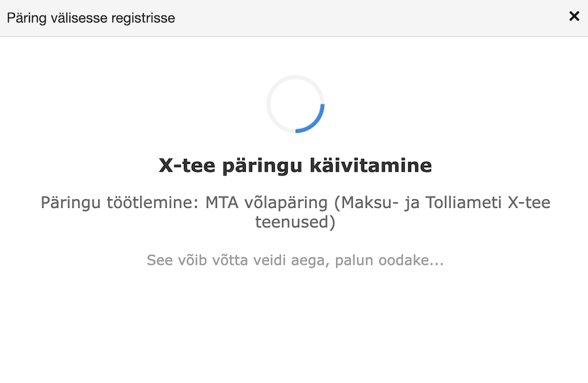Dismiss the external registry query window
The width and height of the screenshot is (588, 383).
575,16
